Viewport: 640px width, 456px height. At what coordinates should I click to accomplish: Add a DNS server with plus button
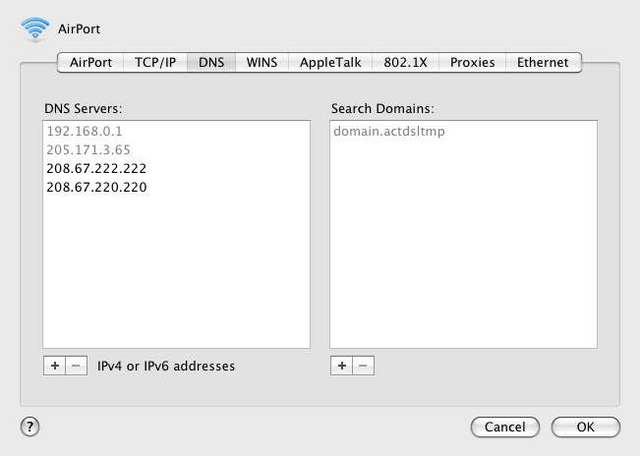54,365
